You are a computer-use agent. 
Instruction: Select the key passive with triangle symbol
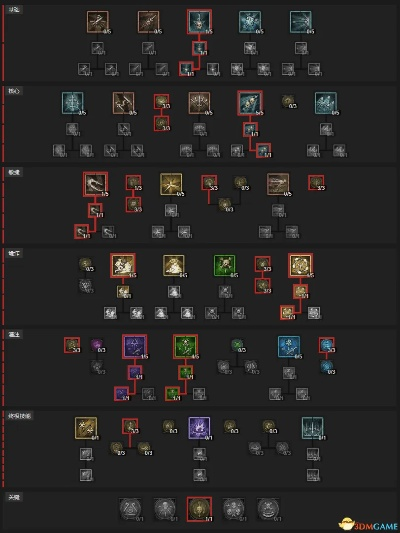pyautogui.click(x=131, y=509)
